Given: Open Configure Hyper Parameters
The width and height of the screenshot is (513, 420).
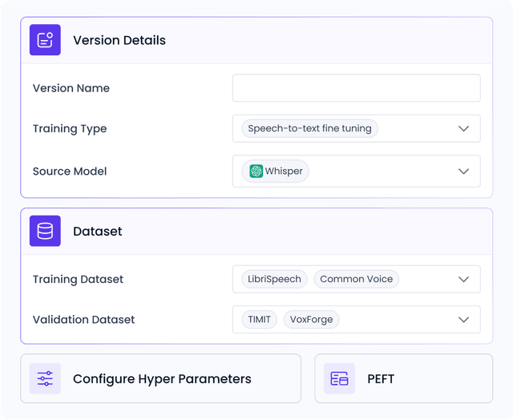Looking at the screenshot, I should click(161, 378).
